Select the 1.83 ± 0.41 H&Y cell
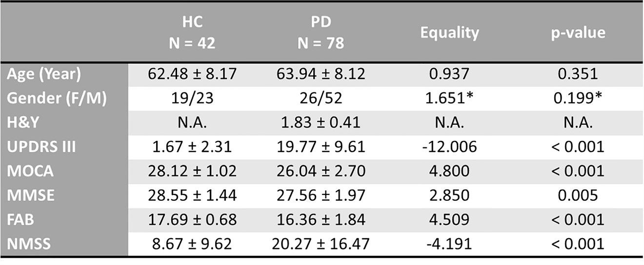This screenshot has height=265, width=644. click(x=321, y=123)
